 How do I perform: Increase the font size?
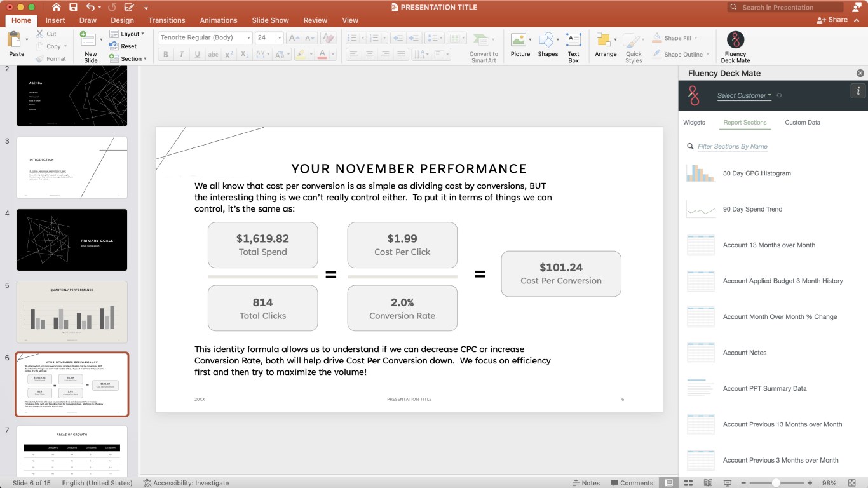[x=294, y=38]
